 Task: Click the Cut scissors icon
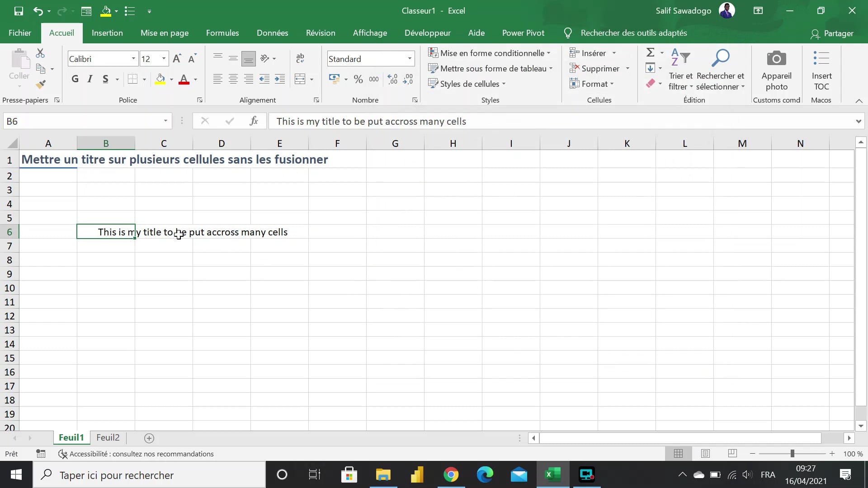coord(40,53)
